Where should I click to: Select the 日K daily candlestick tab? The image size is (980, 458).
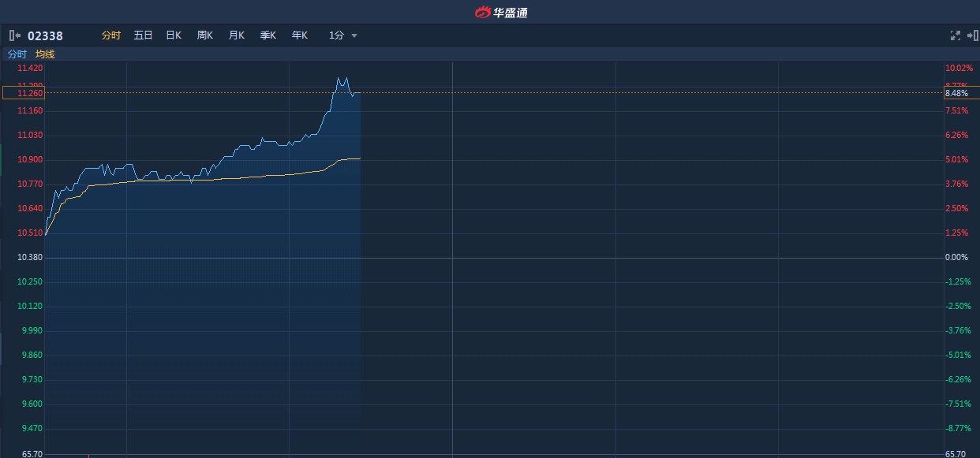(x=174, y=35)
